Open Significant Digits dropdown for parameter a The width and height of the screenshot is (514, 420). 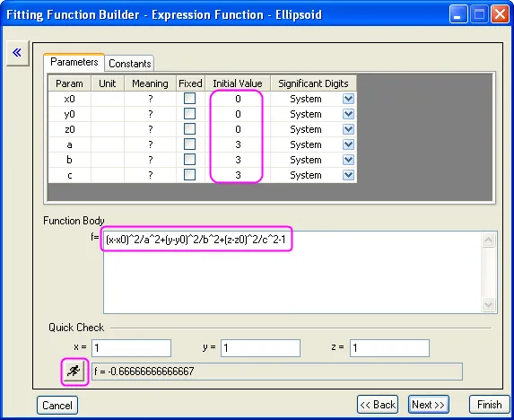pos(348,144)
